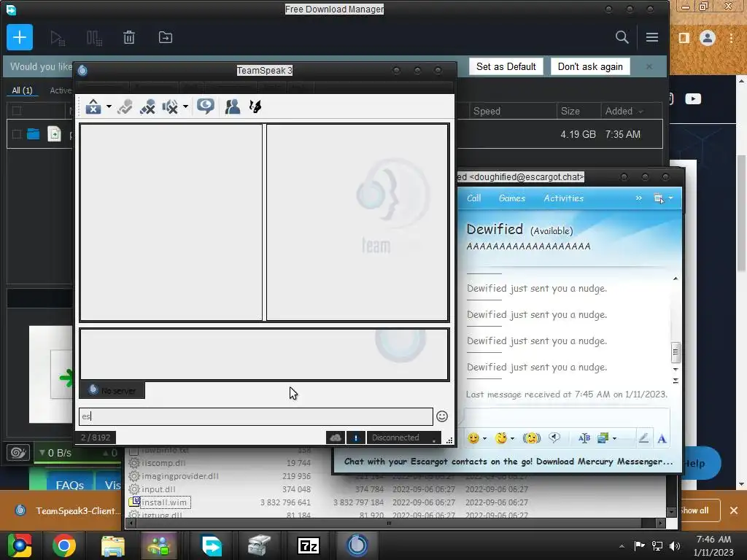This screenshot has width=747, height=560.
Task: Sort downloads by the Added column
Action: click(x=624, y=111)
